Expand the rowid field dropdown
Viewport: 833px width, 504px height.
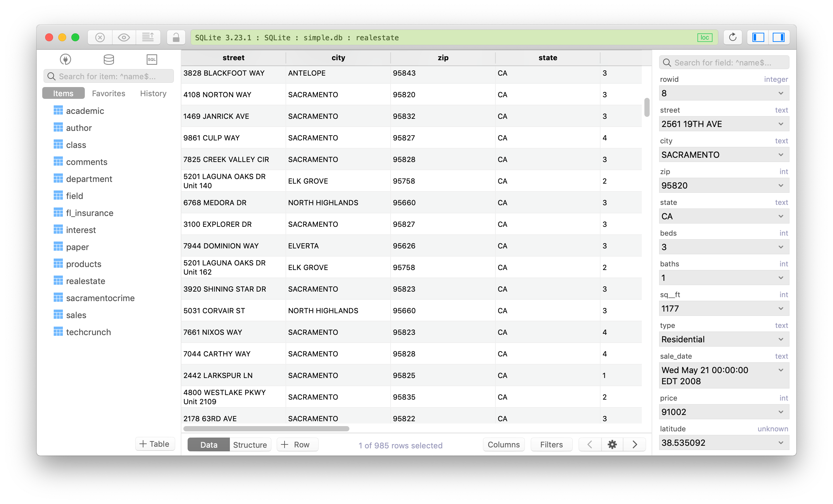click(781, 93)
